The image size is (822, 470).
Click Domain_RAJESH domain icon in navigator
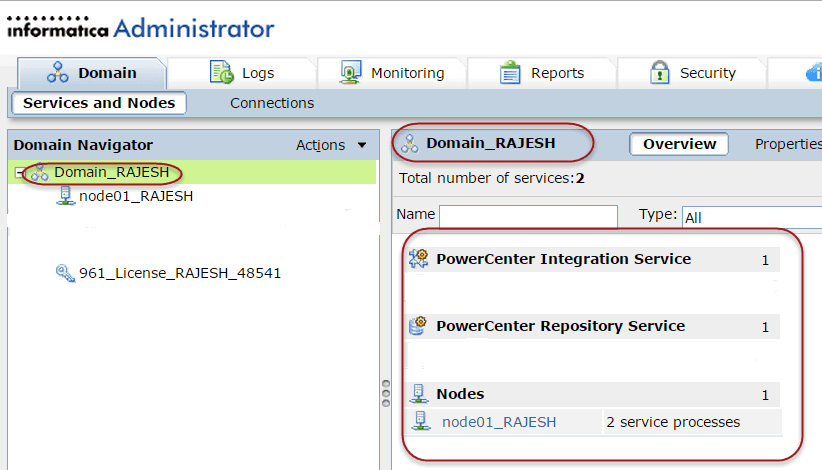(39, 172)
